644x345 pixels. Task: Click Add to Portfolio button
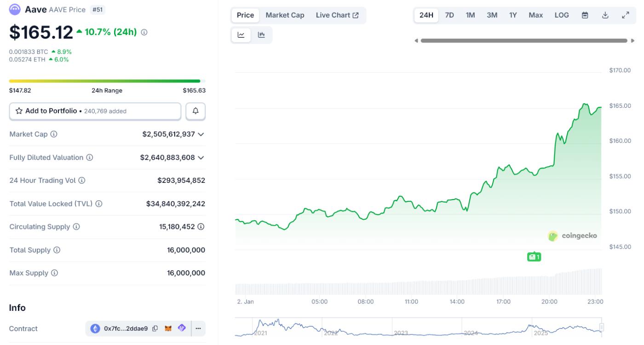tap(95, 111)
